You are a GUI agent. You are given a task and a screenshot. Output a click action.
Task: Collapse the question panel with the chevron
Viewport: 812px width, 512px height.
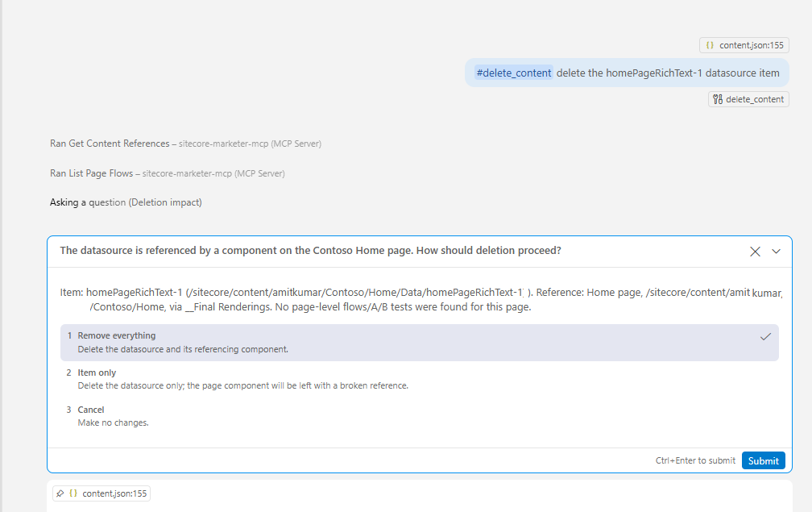[x=777, y=252]
